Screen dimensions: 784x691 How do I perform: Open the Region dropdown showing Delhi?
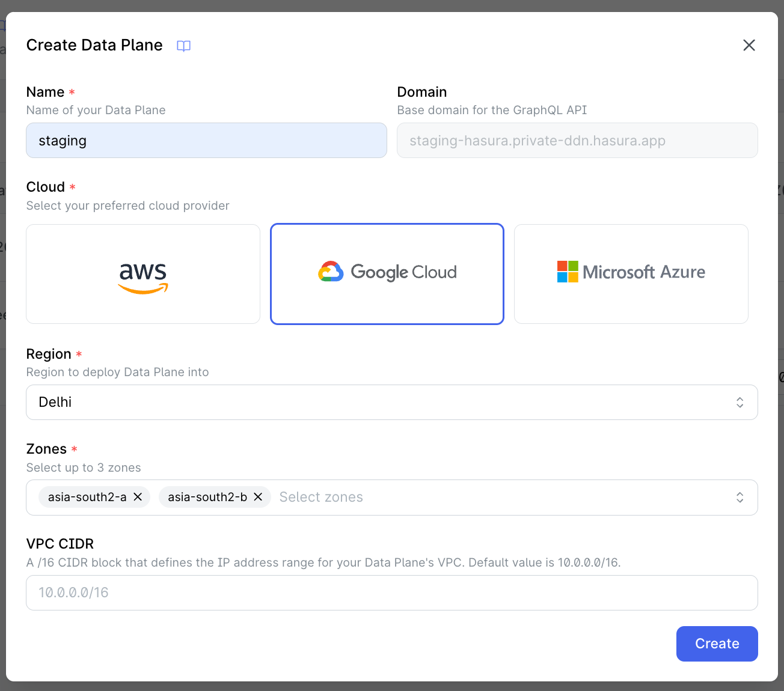[392, 402]
